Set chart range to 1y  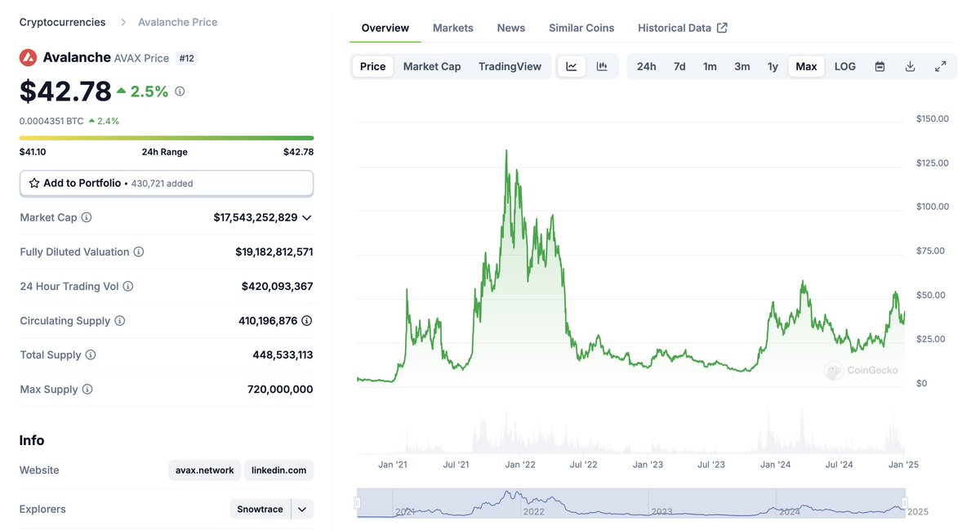(773, 66)
